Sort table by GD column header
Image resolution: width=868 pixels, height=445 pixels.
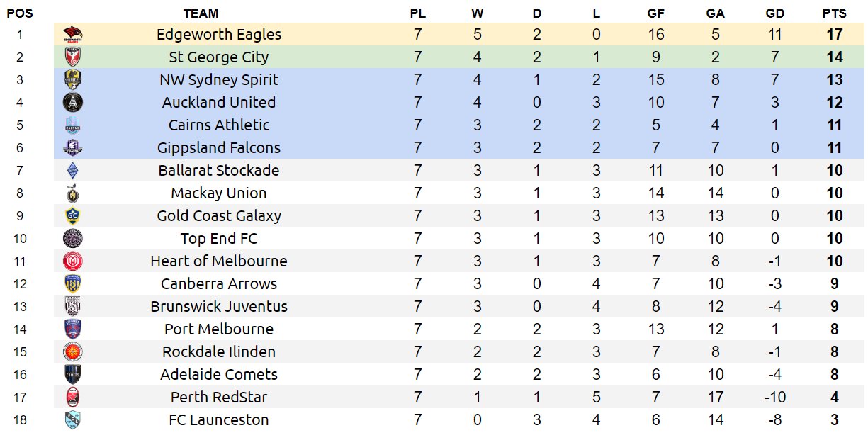(774, 13)
